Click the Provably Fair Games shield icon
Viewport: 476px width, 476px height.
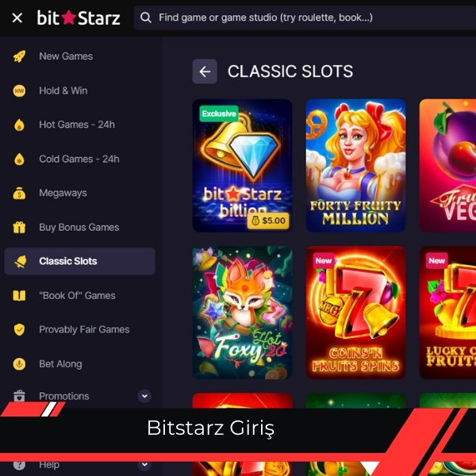[x=19, y=330]
